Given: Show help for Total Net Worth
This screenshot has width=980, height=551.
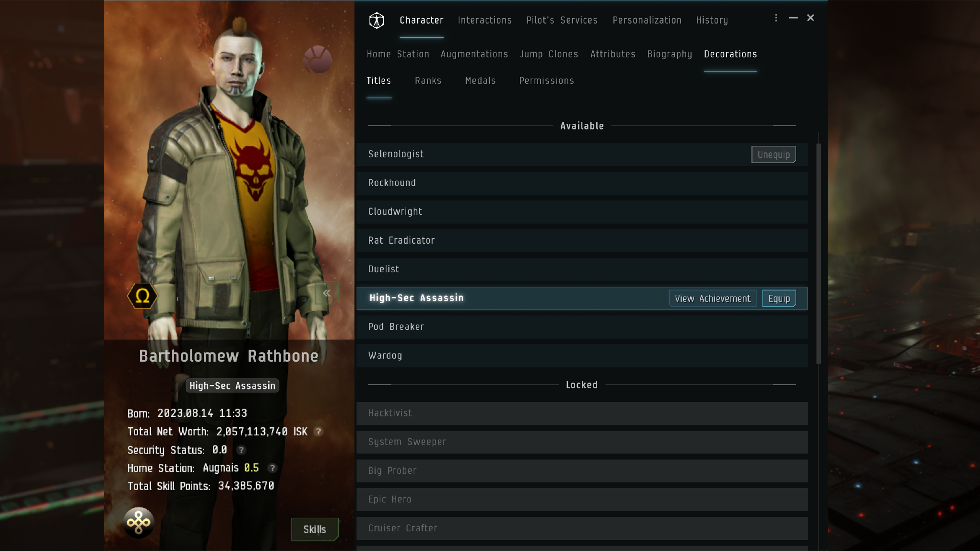Looking at the screenshot, I should [x=318, y=432].
